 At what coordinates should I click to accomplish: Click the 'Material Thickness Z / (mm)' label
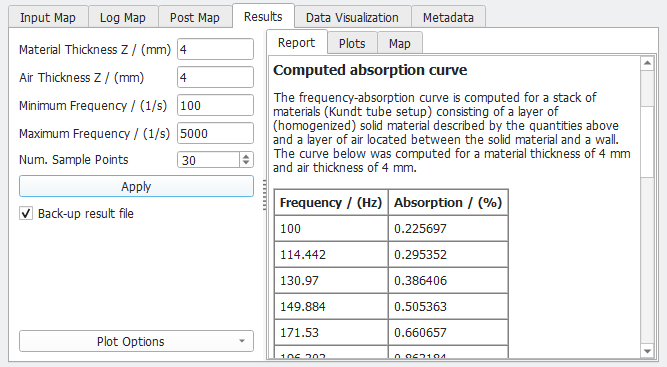tap(94, 50)
